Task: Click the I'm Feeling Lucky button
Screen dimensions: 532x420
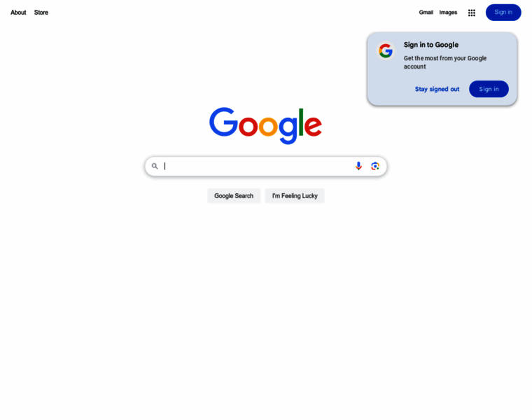Action: pos(295,196)
